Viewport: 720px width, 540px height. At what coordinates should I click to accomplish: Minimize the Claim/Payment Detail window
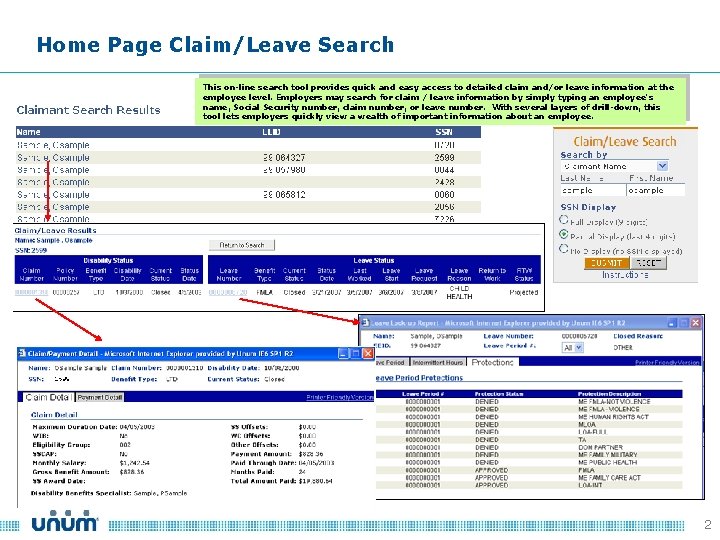[x=343, y=354]
